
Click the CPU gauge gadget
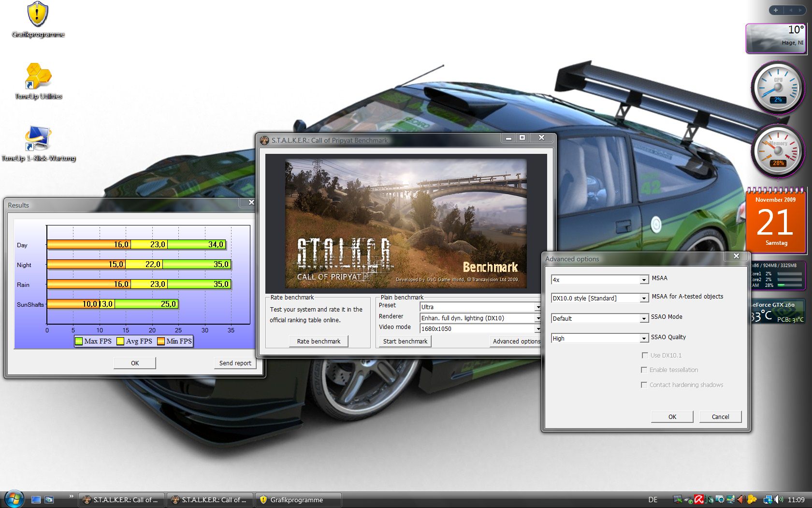pos(777,88)
